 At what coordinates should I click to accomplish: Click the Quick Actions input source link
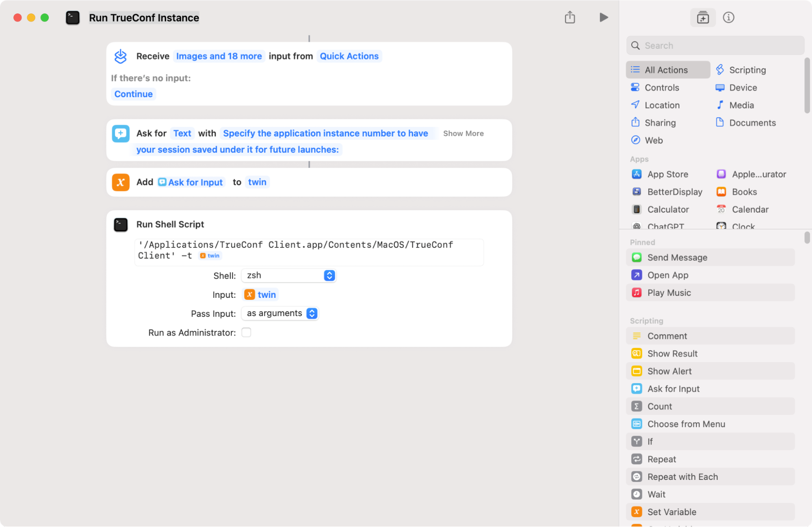(x=349, y=56)
